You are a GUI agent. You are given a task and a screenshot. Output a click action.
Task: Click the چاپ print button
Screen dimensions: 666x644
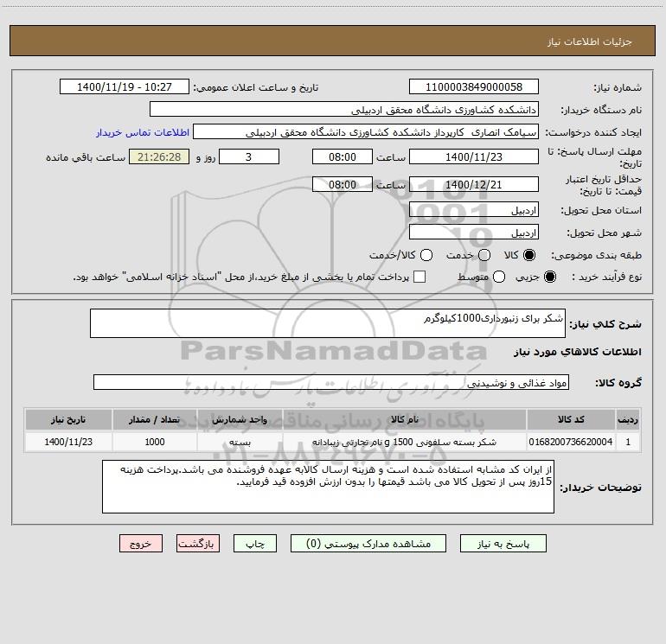(255, 544)
